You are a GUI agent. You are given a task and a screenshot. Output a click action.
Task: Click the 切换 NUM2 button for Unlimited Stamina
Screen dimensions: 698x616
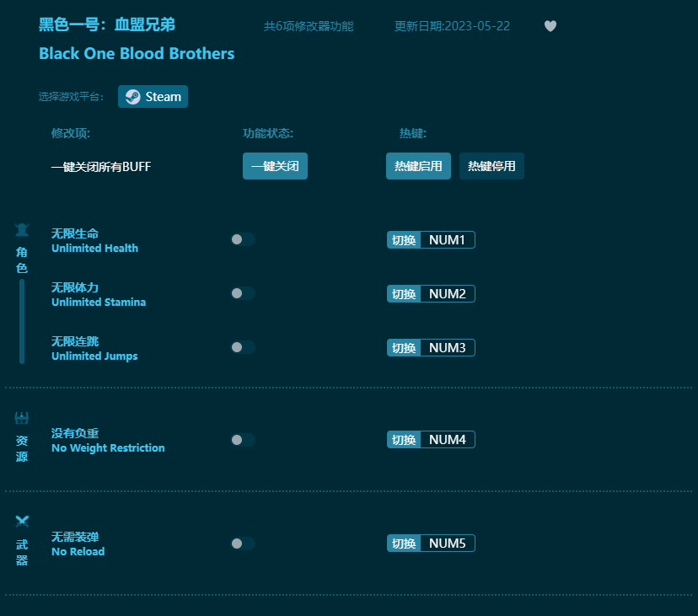[x=431, y=293]
